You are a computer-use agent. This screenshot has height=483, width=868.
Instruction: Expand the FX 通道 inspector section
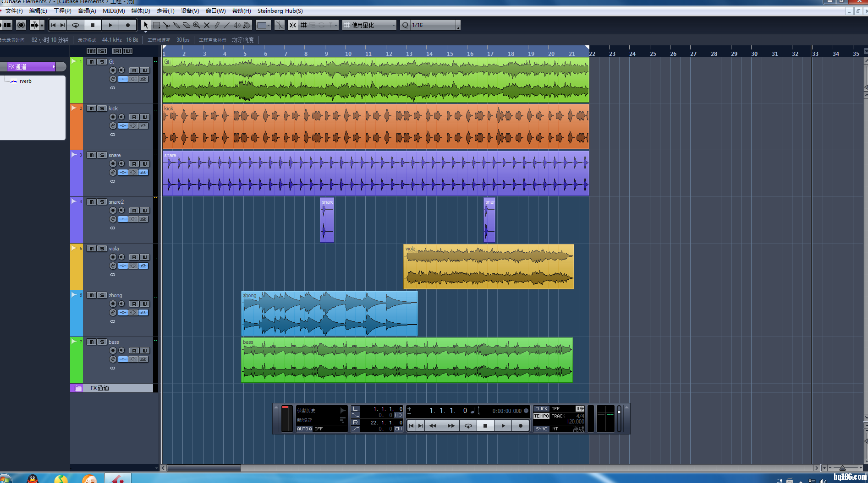click(31, 67)
